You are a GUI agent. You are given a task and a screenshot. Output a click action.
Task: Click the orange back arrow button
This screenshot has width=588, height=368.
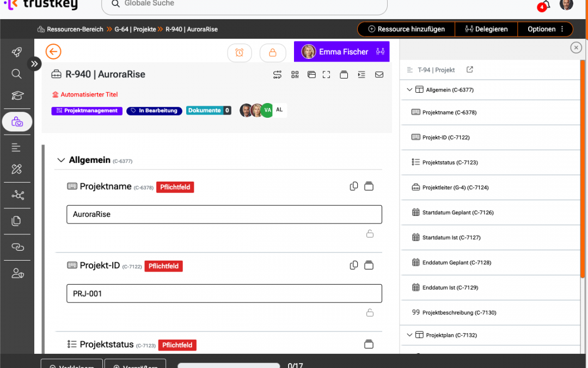point(53,52)
